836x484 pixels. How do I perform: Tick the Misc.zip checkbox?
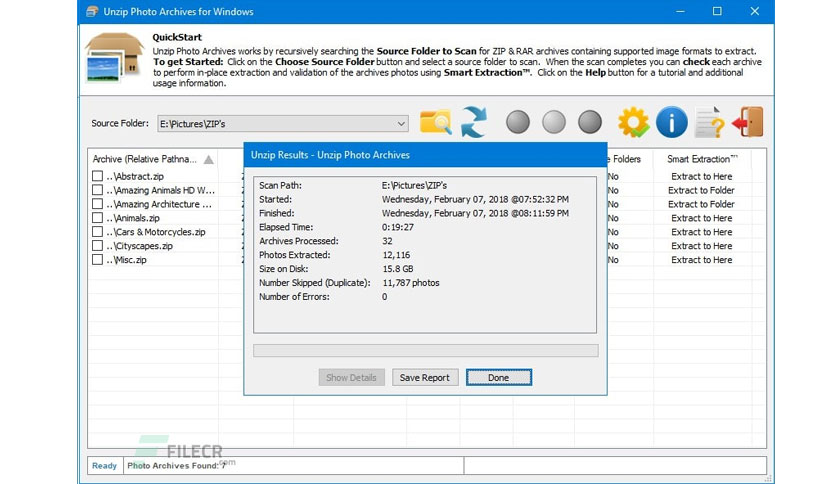(98, 260)
